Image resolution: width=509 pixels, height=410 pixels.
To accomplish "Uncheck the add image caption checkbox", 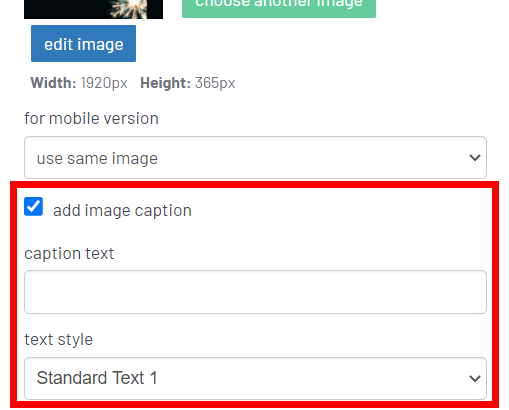I will click(x=34, y=207).
